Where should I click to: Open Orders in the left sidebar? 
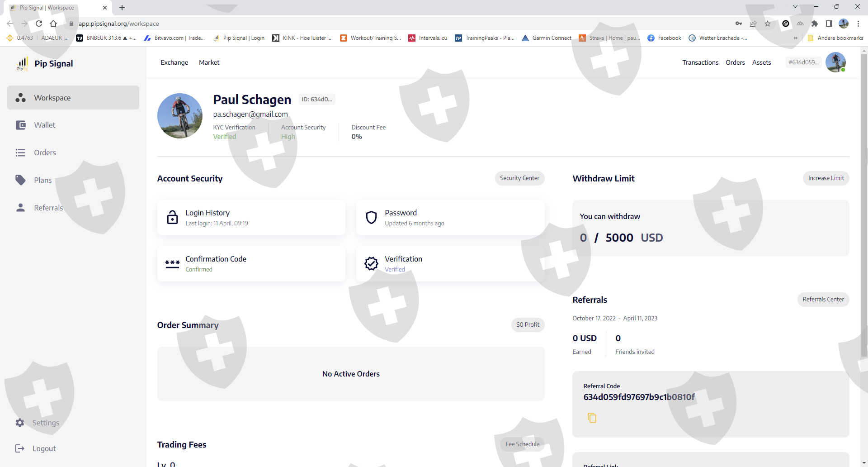45,153
